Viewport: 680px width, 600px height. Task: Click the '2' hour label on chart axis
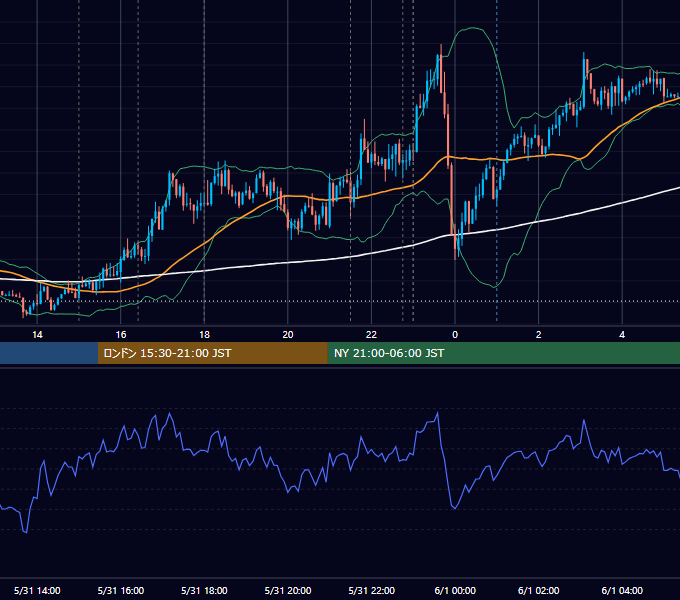point(539,335)
